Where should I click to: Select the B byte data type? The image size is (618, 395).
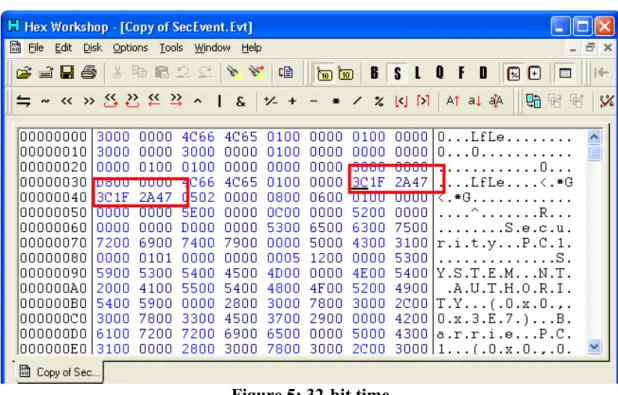374,73
